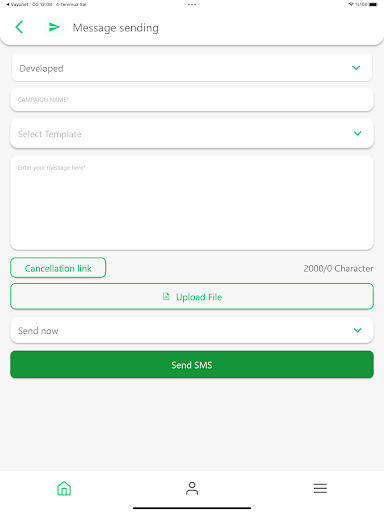The width and height of the screenshot is (384, 512).
Task: Focus the message text area
Action: point(192,203)
